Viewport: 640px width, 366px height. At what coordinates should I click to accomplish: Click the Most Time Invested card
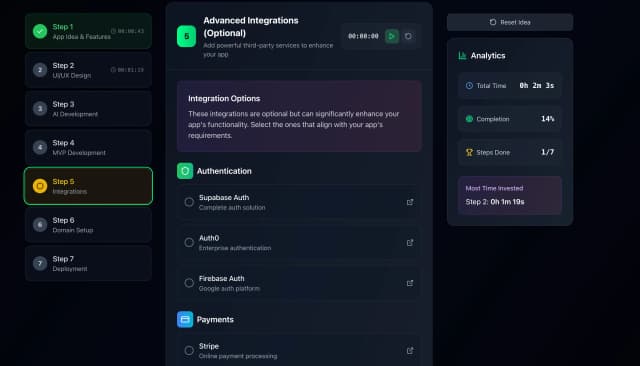pyautogui.click(x=510, y=195)
